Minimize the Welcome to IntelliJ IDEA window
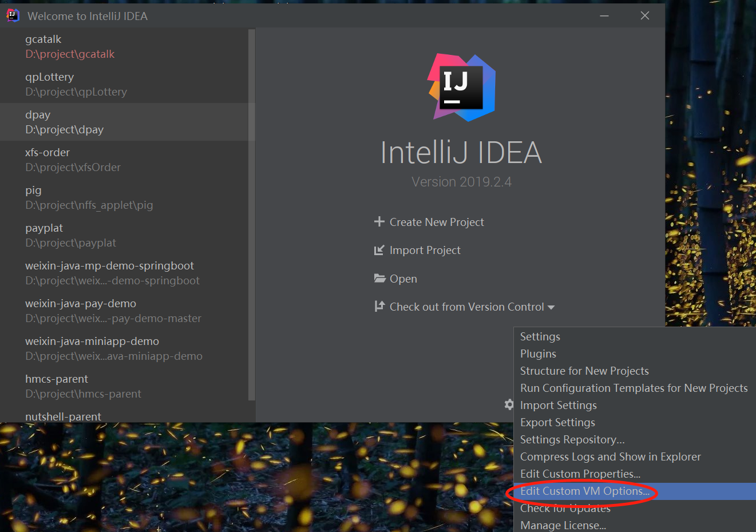Viewport: 756px width, 532px height. [604, 15]
